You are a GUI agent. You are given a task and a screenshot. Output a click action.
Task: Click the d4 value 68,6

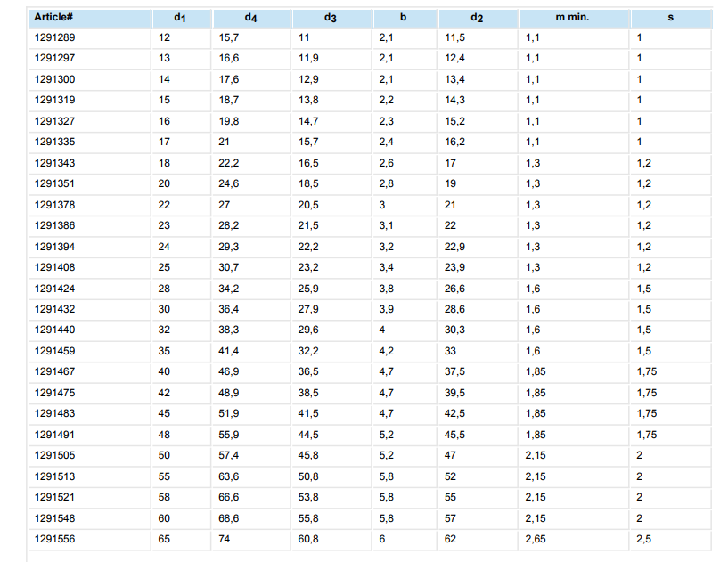click(x=230, y=518)
